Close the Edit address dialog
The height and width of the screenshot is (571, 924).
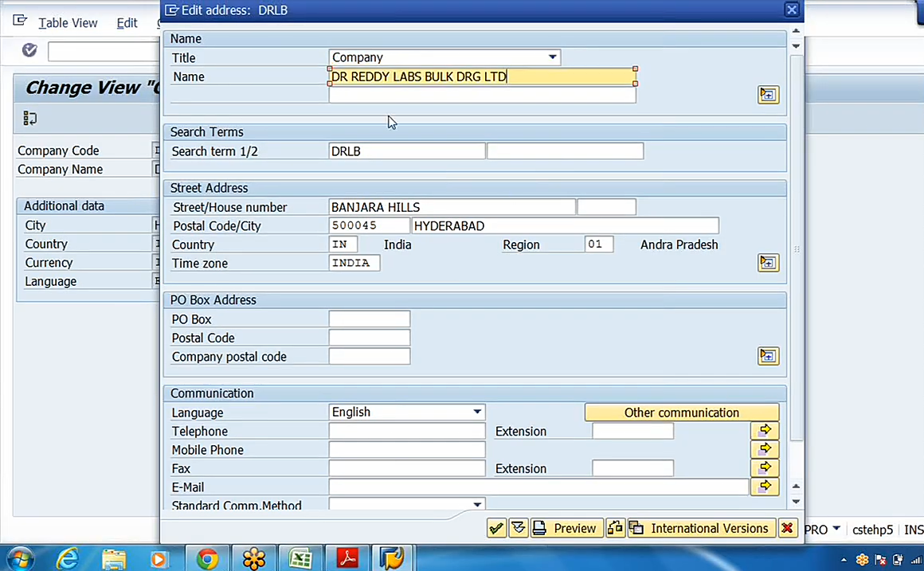tap(792, 10)
